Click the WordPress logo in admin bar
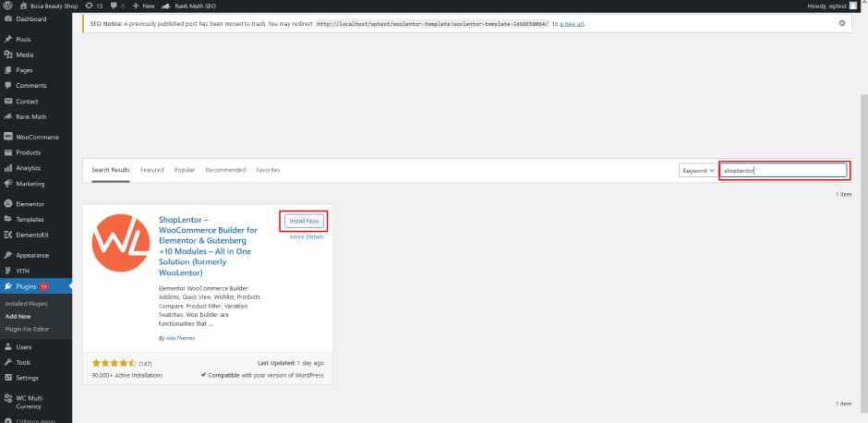This screenshot has height=423, width=868. coord(7,6)
